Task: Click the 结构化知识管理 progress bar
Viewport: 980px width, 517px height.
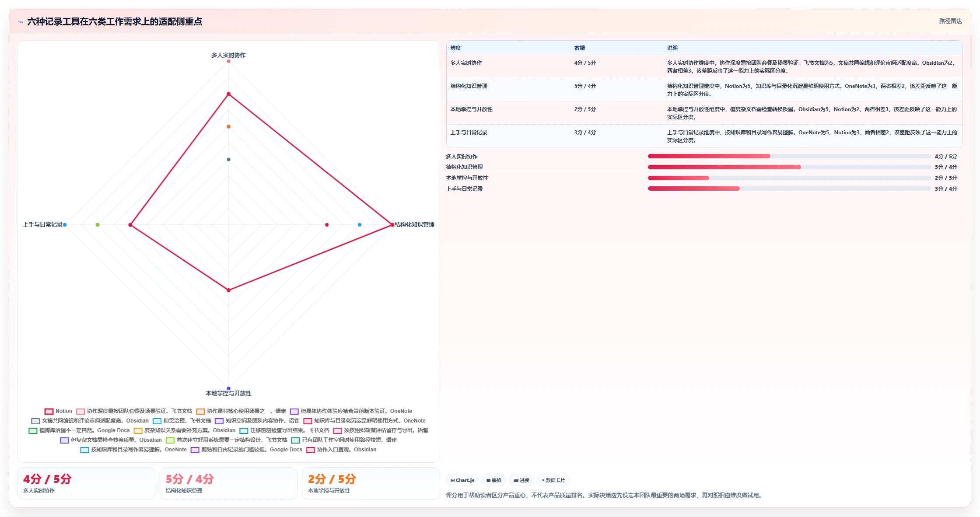Action: coord(789,167)
